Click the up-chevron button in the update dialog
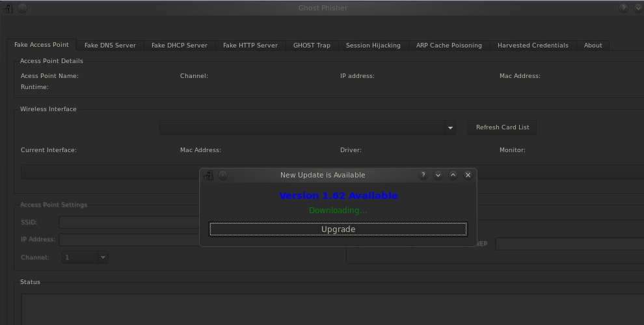644x325 pixels. click(x=453, y=175)
